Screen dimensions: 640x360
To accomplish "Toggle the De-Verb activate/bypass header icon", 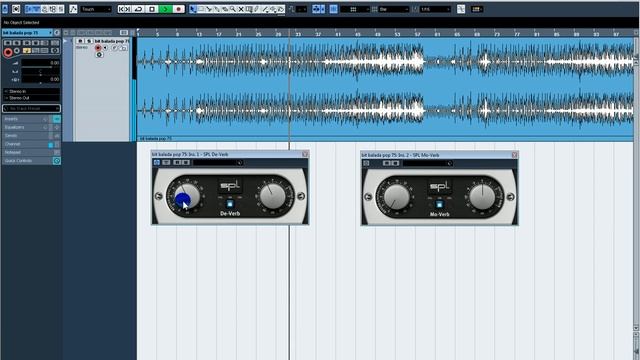I will click(x=156, y=162).
